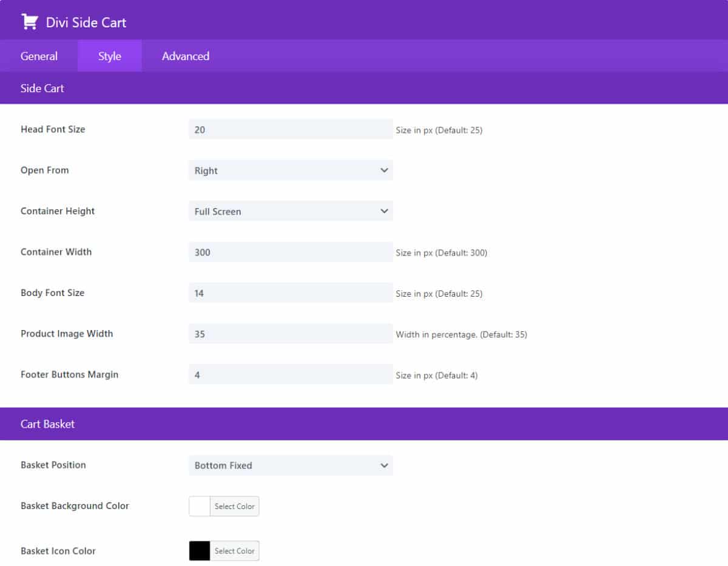Click the white Basket Background Color swatch
728x566 pixels.
coord(200,506)
